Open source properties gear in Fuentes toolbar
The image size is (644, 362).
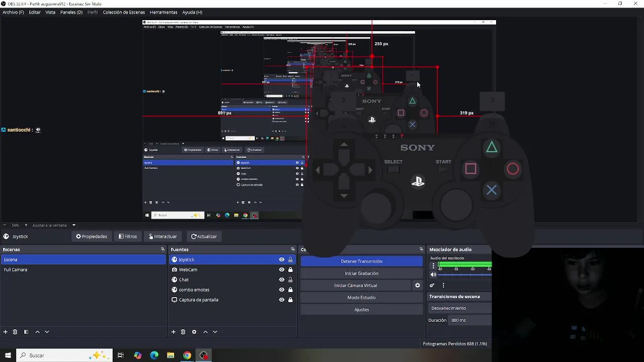tap(194, 332)
